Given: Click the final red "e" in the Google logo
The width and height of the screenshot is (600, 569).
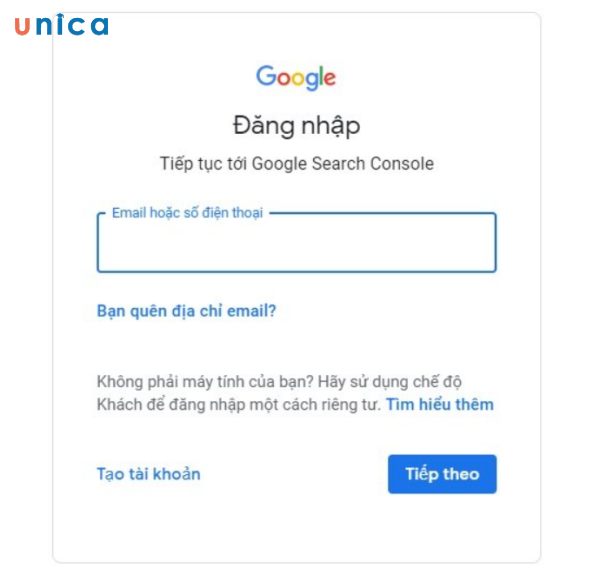Looking at the screenshot, I should click(x=331, y=78).
